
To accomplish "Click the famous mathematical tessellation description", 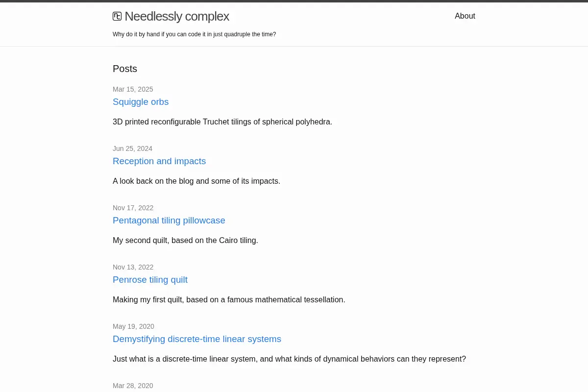I will point(229,299).
